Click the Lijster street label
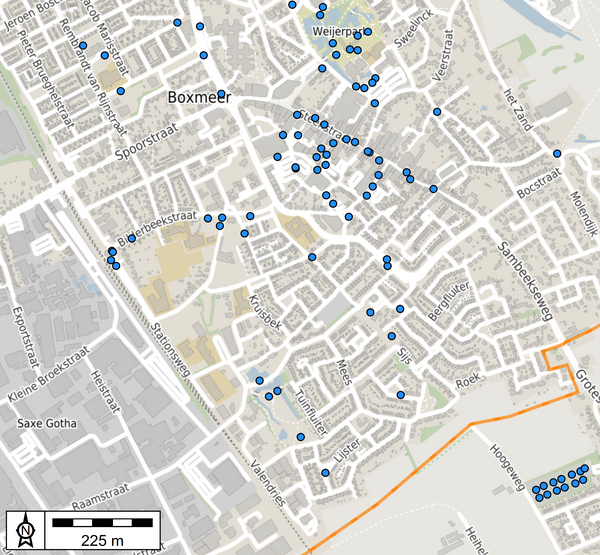The width and height of the screenshot is (600, 555). [x=347, y=451]
